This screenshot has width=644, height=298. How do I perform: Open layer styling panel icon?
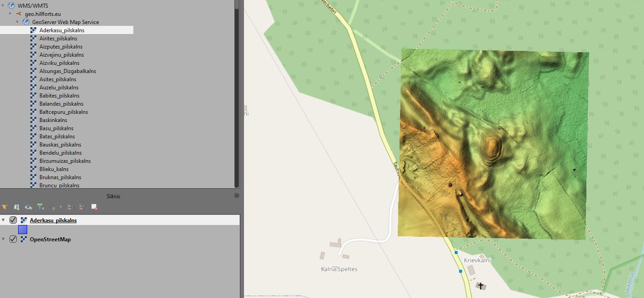click(x=5, y=207)
